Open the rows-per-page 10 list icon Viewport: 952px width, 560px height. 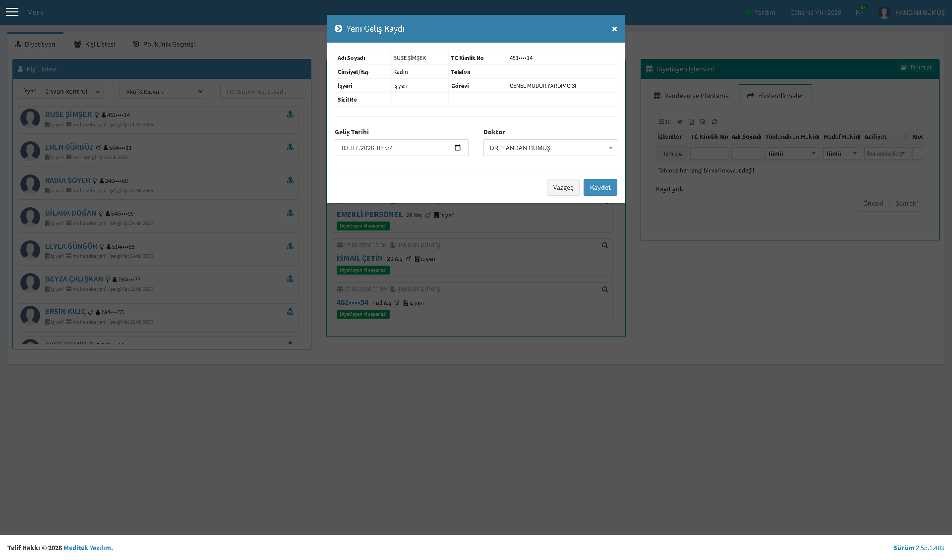[x=664, y=122]
